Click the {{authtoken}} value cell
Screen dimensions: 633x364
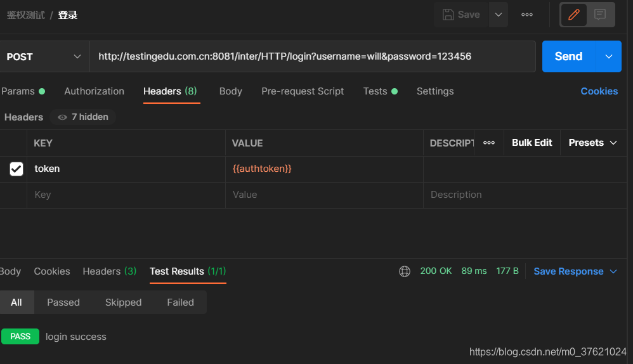pos(324,169)
